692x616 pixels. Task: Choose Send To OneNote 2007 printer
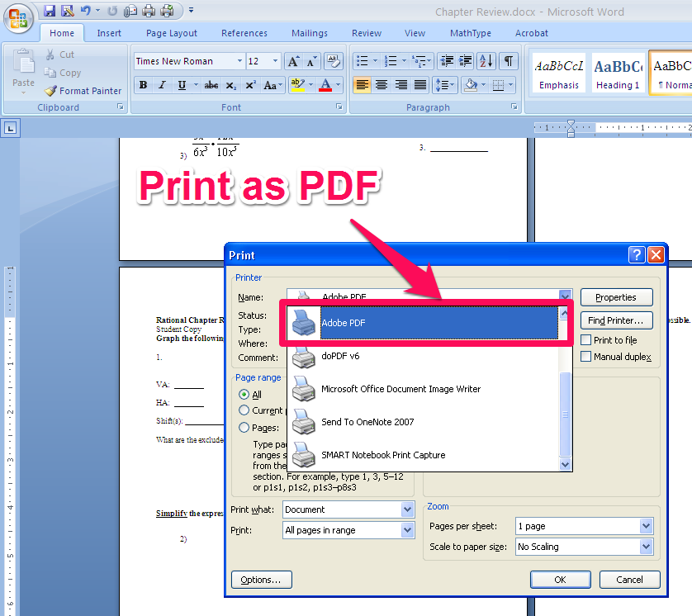(x=423, y=422)
